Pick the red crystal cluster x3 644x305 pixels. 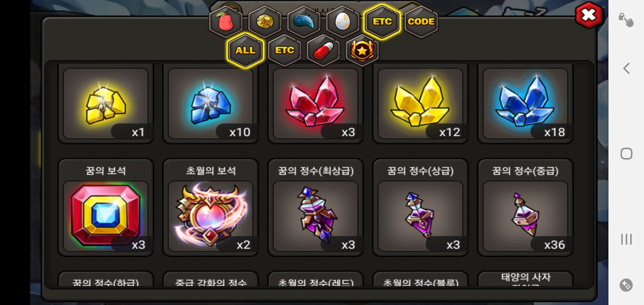tap(316, 103)
